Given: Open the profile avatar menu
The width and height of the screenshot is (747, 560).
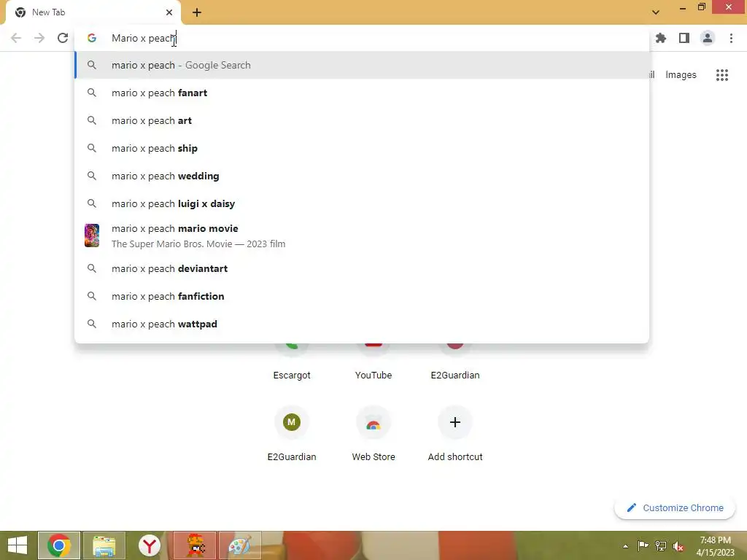Looking at the screenshot, I should point(708,38).
